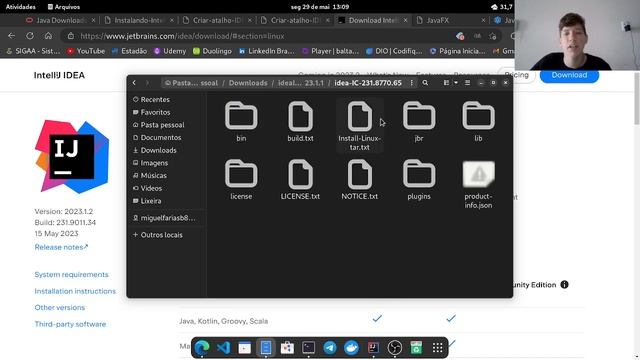Switch to the first Criar-atalho-ID browser tab
Screen dimensions: 640x360
click(216, 20)
